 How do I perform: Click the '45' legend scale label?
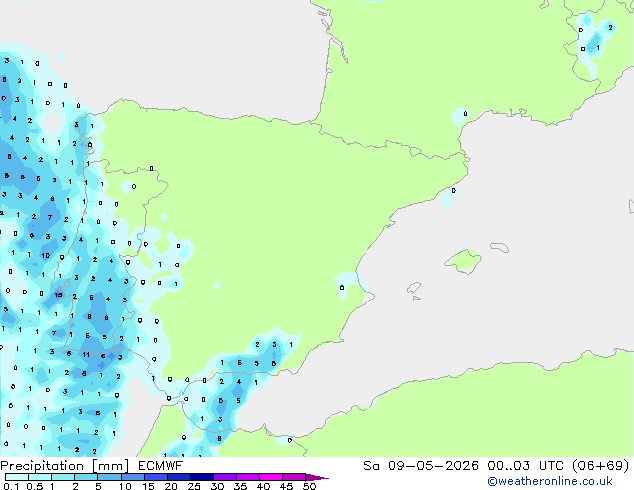pos(286,486)
